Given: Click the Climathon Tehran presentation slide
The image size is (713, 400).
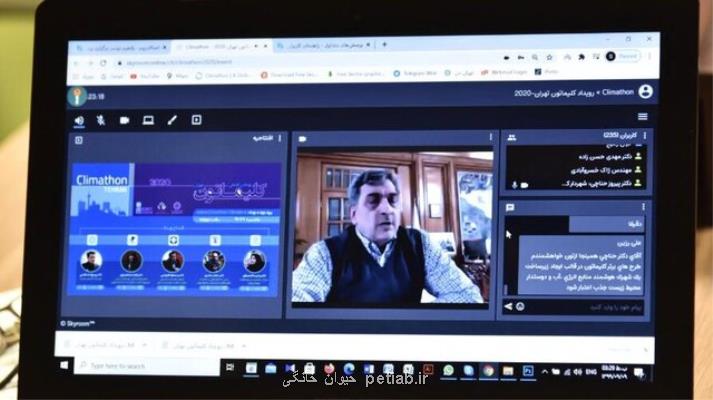Looking at the screenshot, I should pyautogui.click(x=174, y=230).
